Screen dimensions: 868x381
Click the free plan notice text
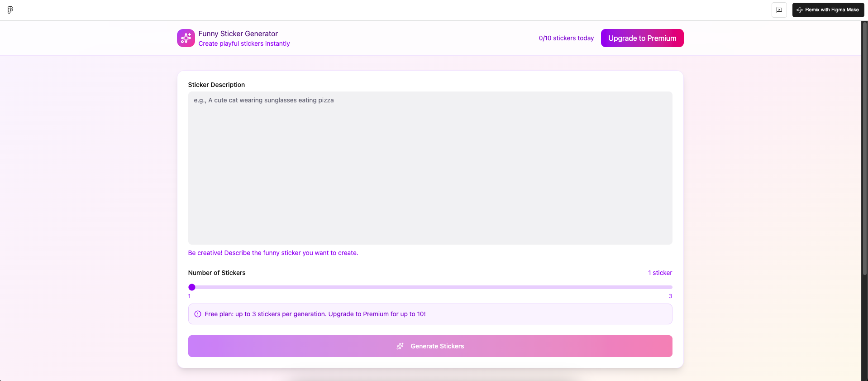[x=315, y=314]
